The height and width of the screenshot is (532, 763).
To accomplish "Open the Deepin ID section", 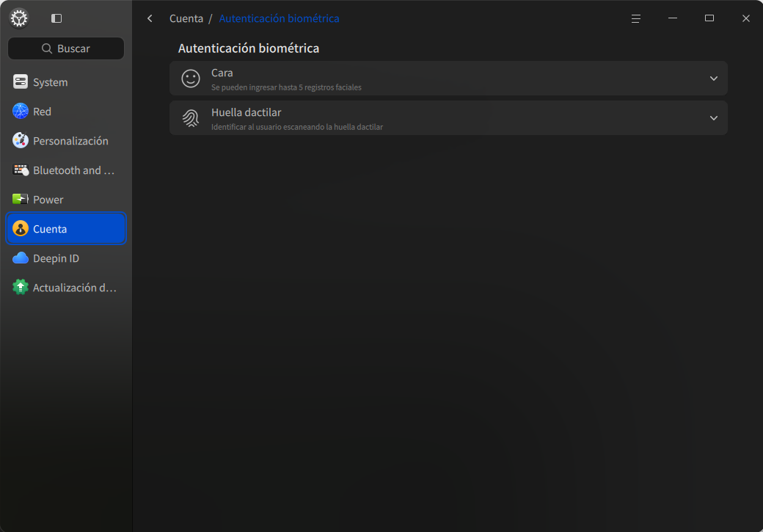I will click(66, 258).
